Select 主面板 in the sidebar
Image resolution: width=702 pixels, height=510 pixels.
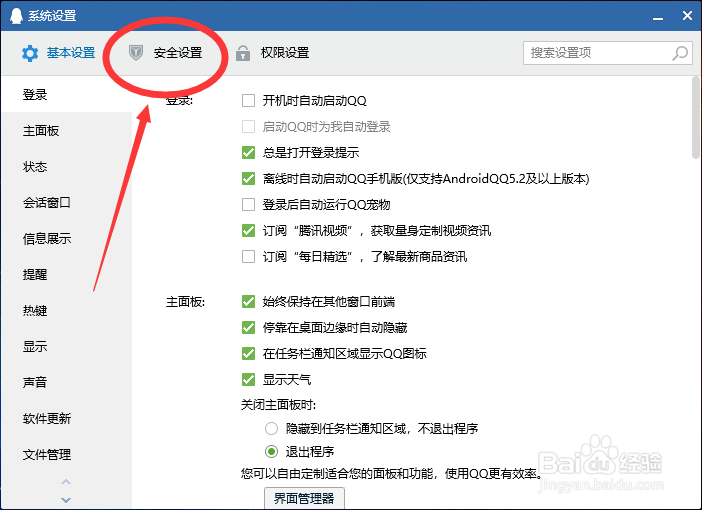pos(66,131)
